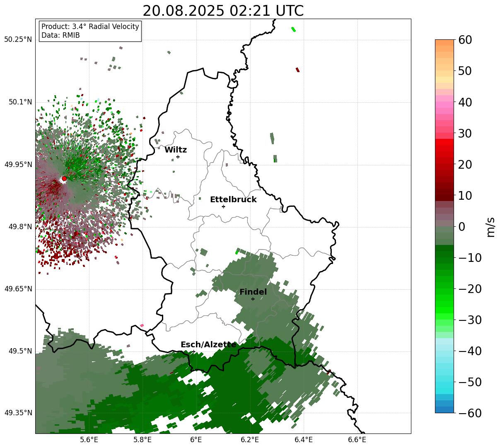
Task: Click the colorbar 10 tick label
Action: (x=464, y=195)
